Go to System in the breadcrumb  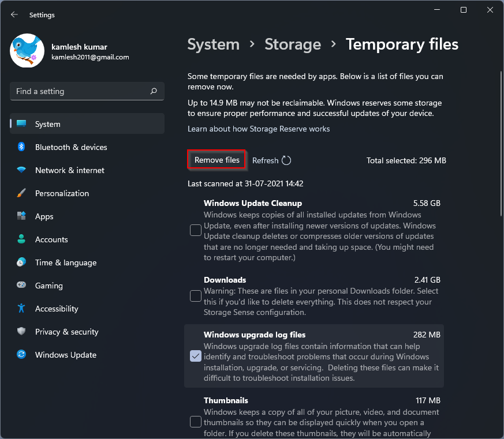coord(213,44)
